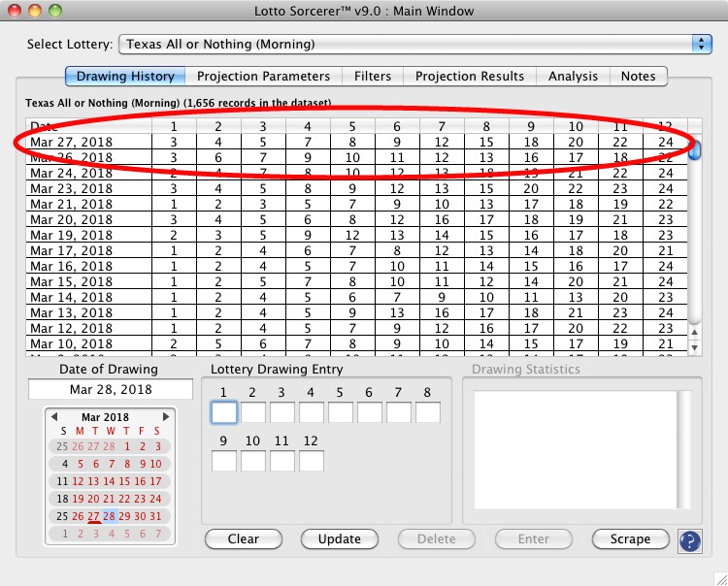The image size is (728, 586).
Task: Click lottery entry box number 1
Action: tap(224, 412)
